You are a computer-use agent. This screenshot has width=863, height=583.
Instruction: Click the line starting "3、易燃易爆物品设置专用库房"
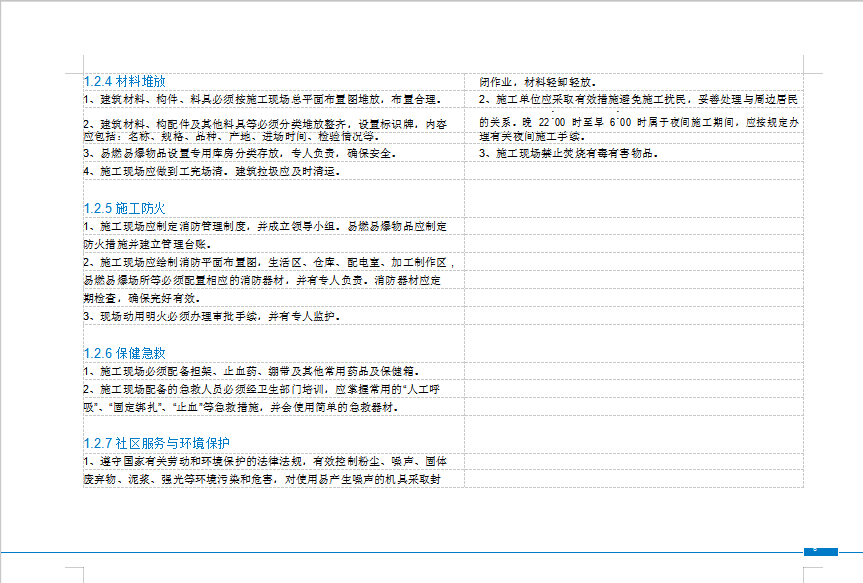pyautogui.click(x=240, y=154)
